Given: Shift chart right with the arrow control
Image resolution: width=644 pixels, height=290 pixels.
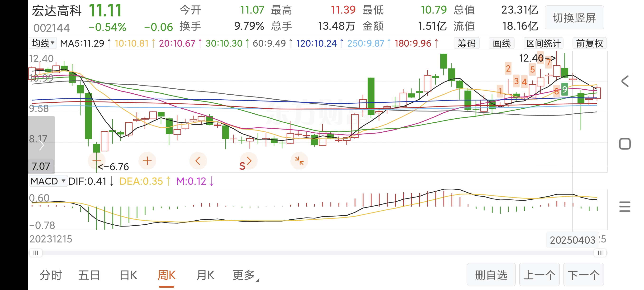Looking at the screenshot, I should 249,161.
